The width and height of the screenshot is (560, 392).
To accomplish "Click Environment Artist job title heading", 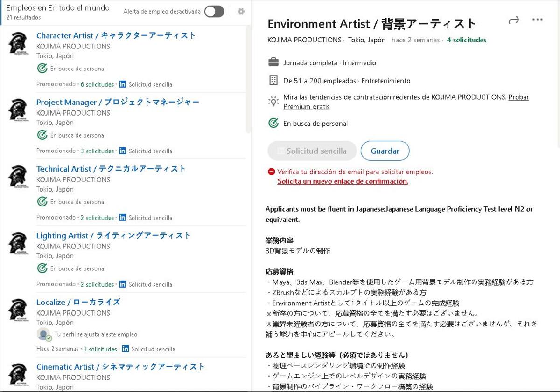I will pos(371,23).
